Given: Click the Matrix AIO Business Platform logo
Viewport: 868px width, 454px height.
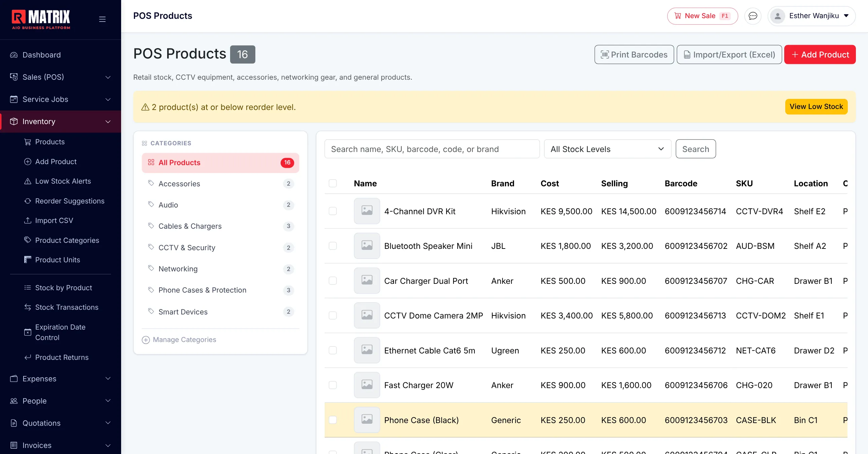Looking at the screenshot, I should coord(41,20).
